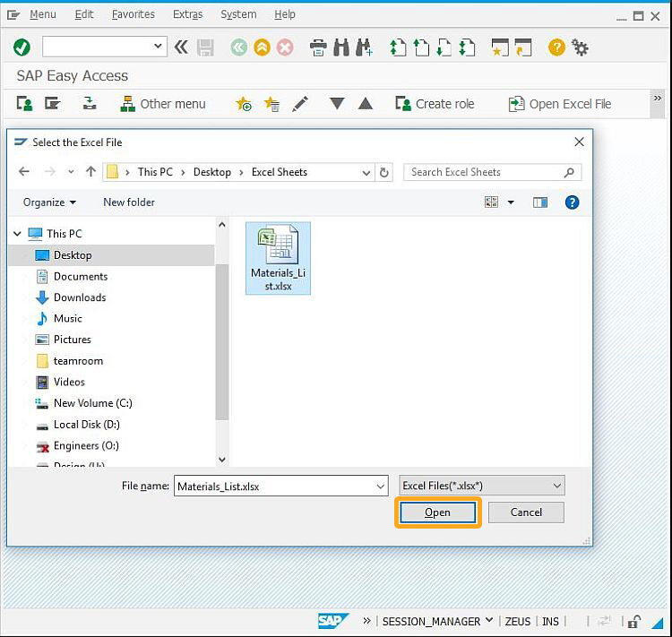This screenshot has width=672, height=637.
Task: Click the Change your view icon
Action: pos(491,202)
